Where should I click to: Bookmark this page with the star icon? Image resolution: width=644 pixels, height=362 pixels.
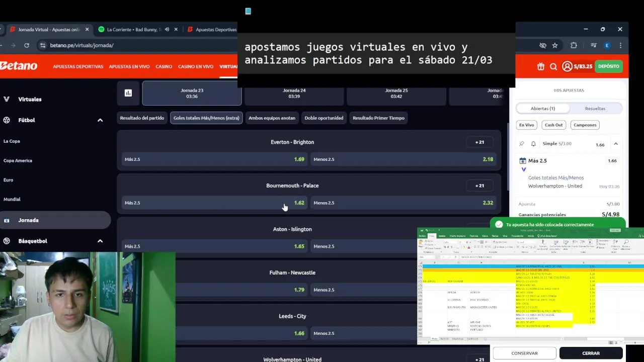click(x=555, y=45)
